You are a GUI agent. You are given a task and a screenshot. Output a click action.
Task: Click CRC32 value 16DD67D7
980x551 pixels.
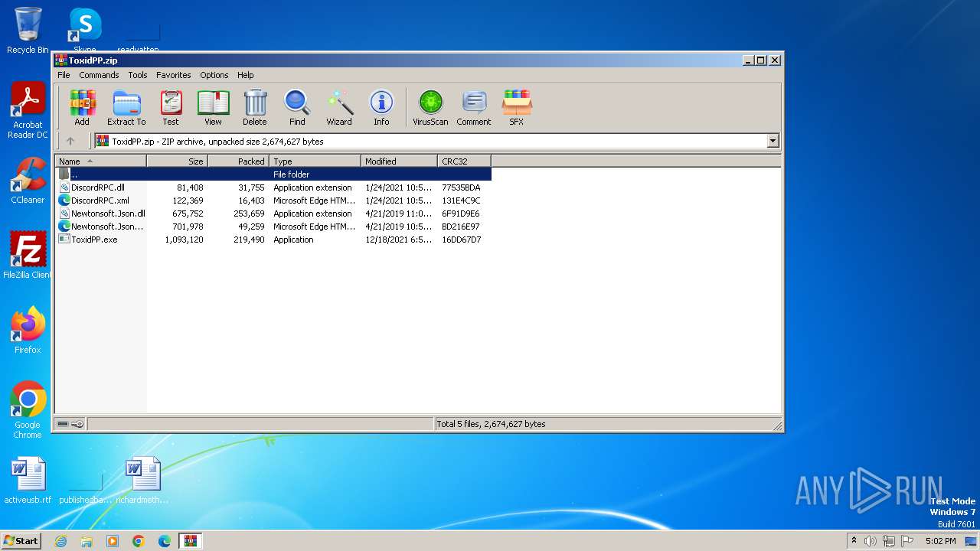pyautogui.click(x=461, y=240)
